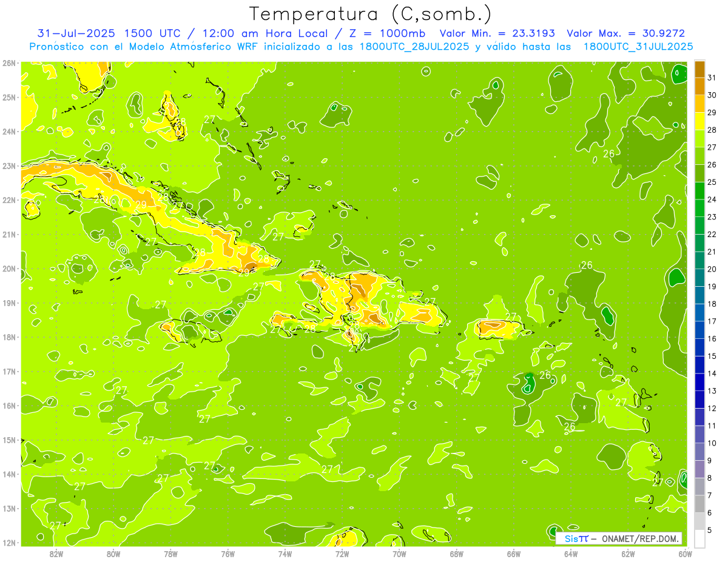Pick the olive legend swatch between 25 and 26

(699, 173)
